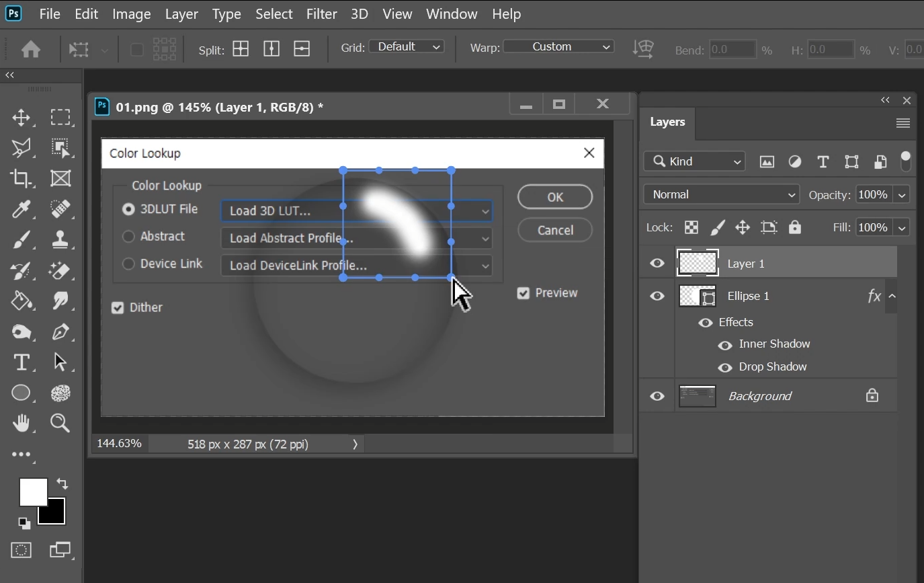The height and width of the screenshot is (583, 924).
Task: Toggle Drop Shadow effect visibility
Action: coord(725,368)
